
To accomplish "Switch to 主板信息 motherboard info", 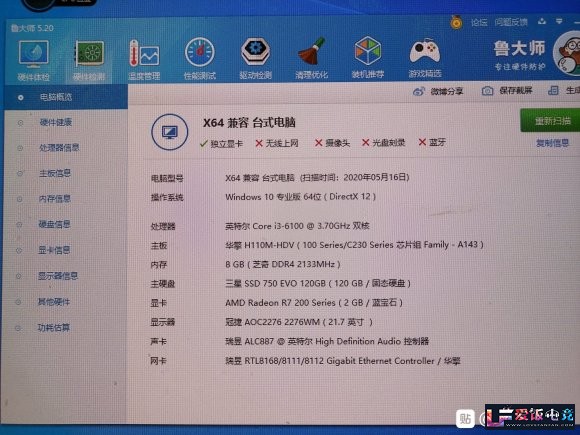I will [x=55, y=173].
